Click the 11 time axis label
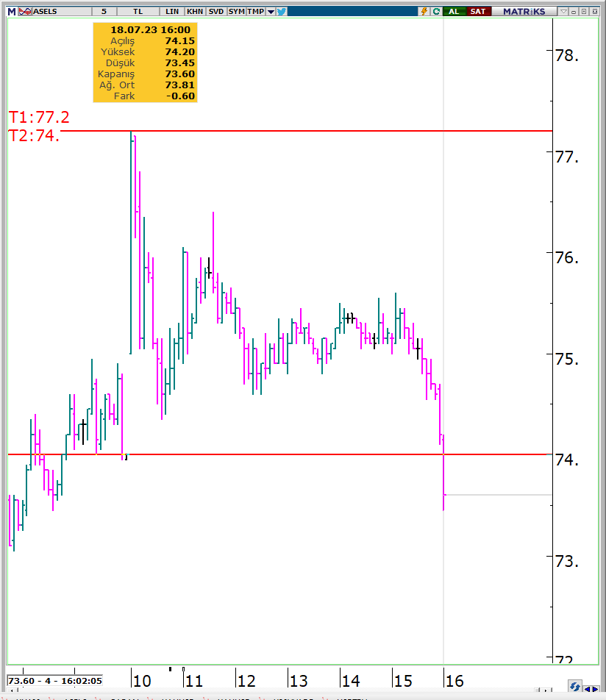Screen dimensions: 606x700 pyautogui.click(x=194, y=681)
